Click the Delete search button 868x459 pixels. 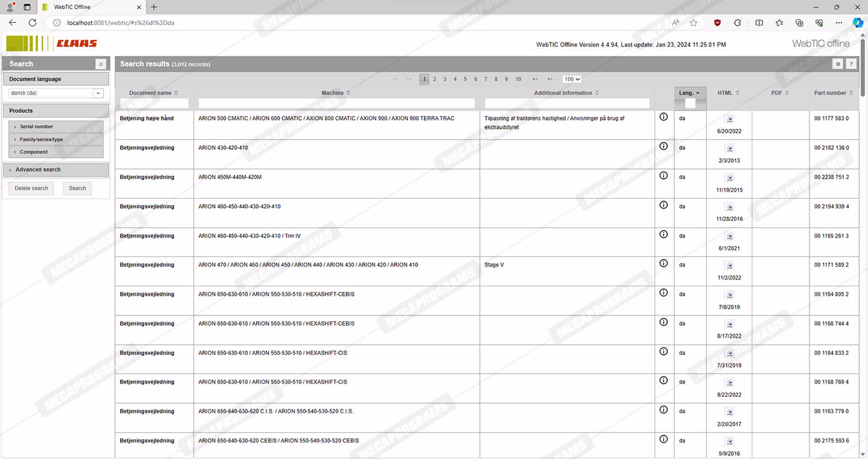31,189
